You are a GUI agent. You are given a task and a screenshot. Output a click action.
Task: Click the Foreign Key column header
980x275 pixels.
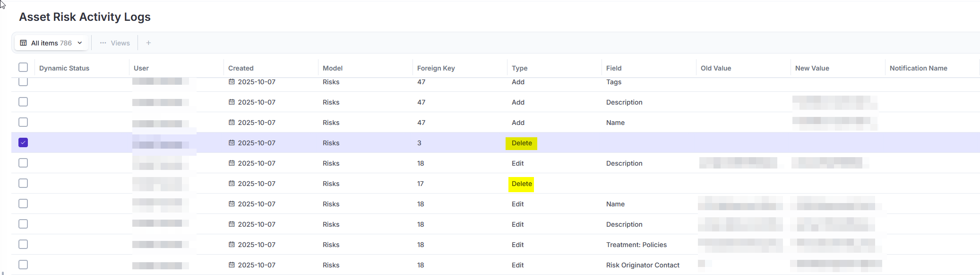coord(436,68)
